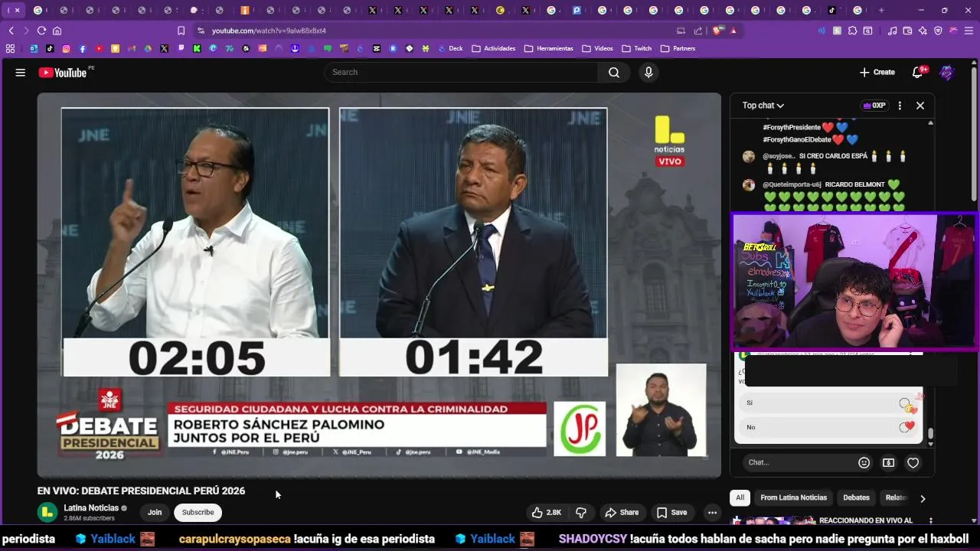
Task: Open a new browser tab with plus
Action: pyautogui.click(x=881, y=10)
